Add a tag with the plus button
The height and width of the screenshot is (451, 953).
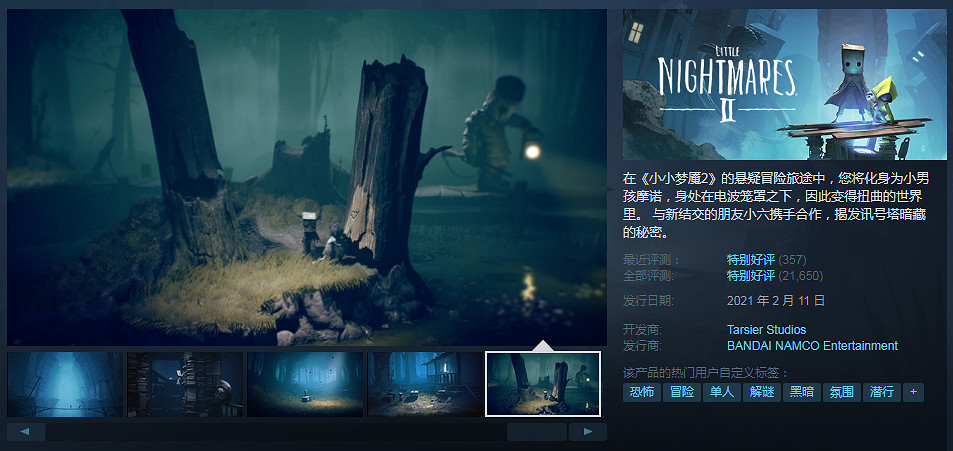913,392
